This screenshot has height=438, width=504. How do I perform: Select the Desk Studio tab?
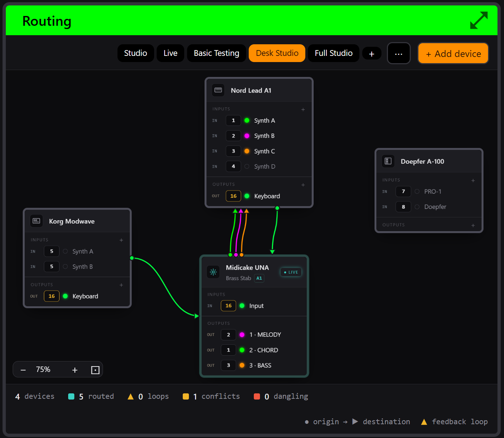click(277, 53)
